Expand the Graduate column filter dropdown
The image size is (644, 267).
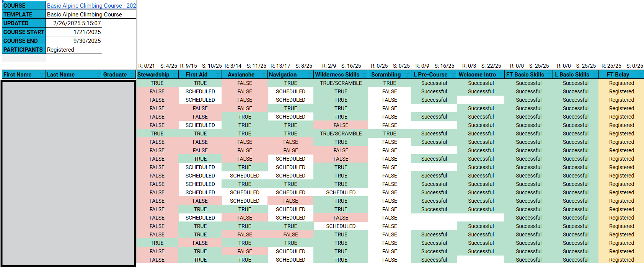click(x=132, y=75)
